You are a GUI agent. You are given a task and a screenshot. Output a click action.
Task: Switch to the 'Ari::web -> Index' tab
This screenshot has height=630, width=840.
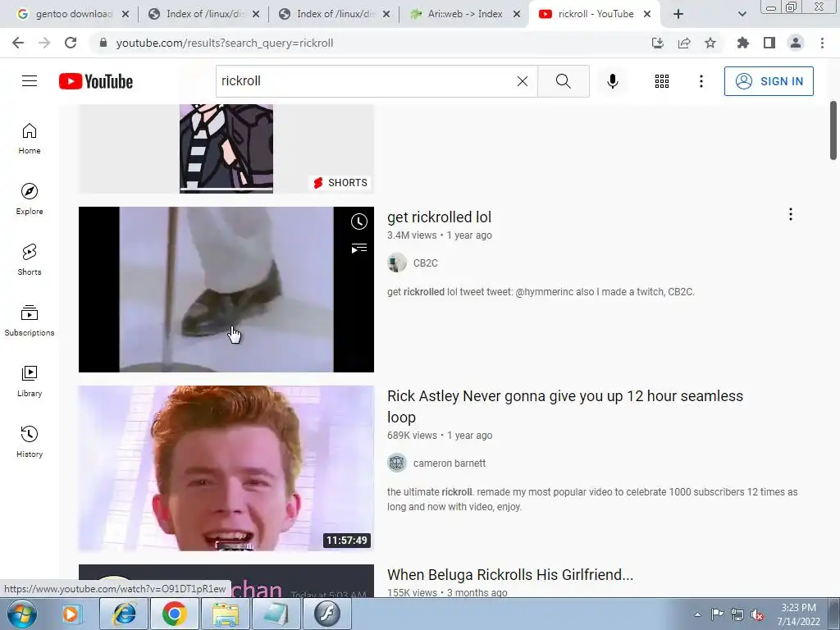464,14
